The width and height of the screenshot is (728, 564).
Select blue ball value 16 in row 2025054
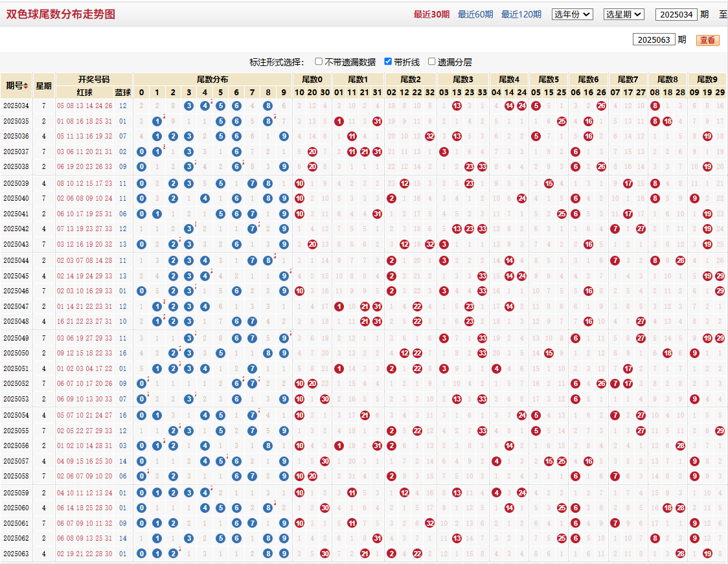123,416
